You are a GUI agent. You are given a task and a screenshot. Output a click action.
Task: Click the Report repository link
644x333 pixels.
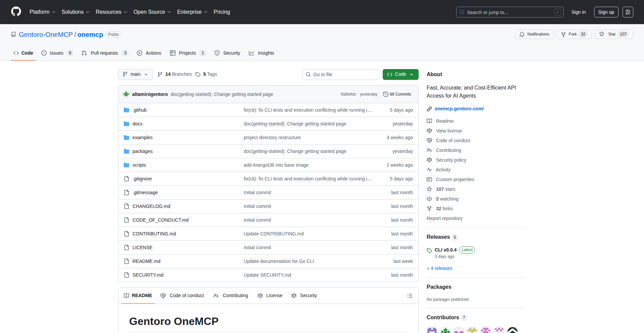pos(445,218)
